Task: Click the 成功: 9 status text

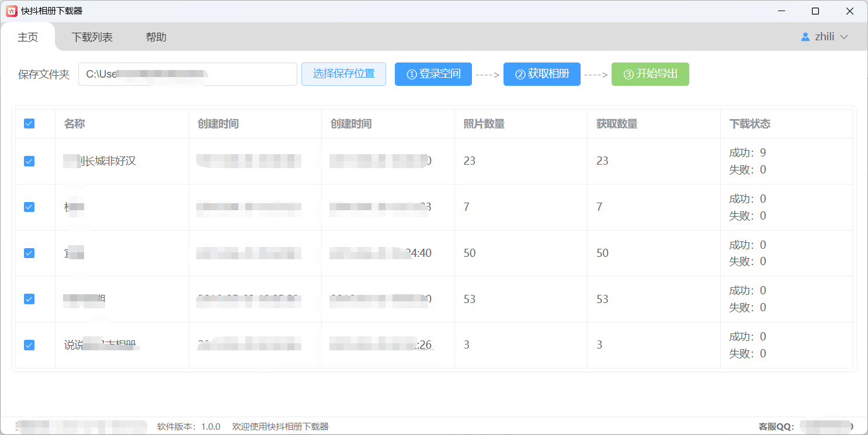Action: (x=748, y=153)
